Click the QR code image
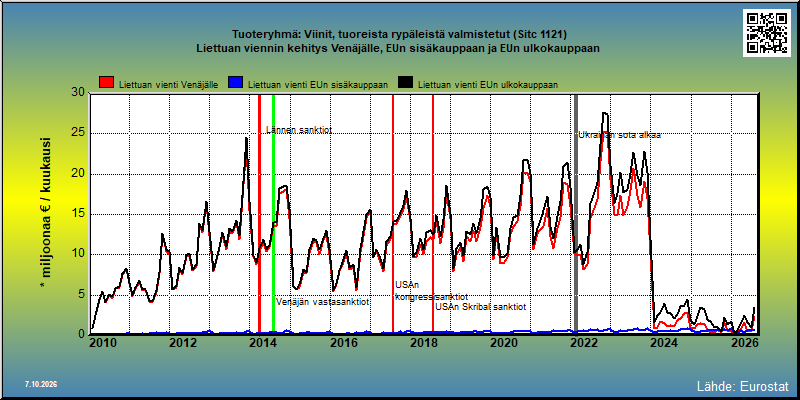Screen dimensions: 800x400 click(x=766, y=33)
